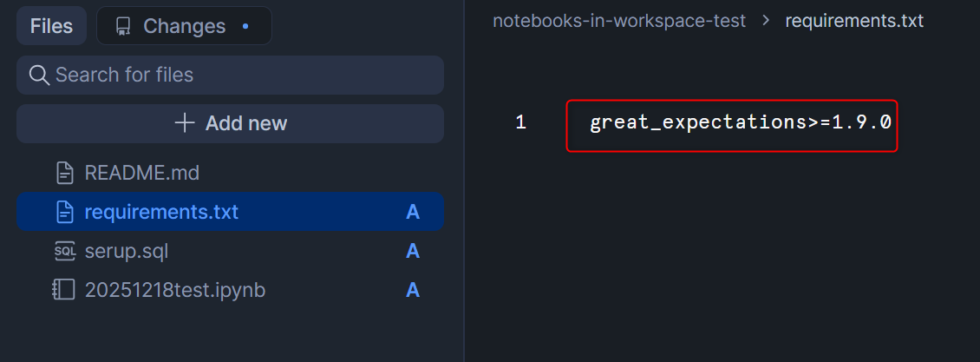This screenshot has height=362, width=980.
Task: Click the magnifying glass search icon
Action: pos(39,75)
